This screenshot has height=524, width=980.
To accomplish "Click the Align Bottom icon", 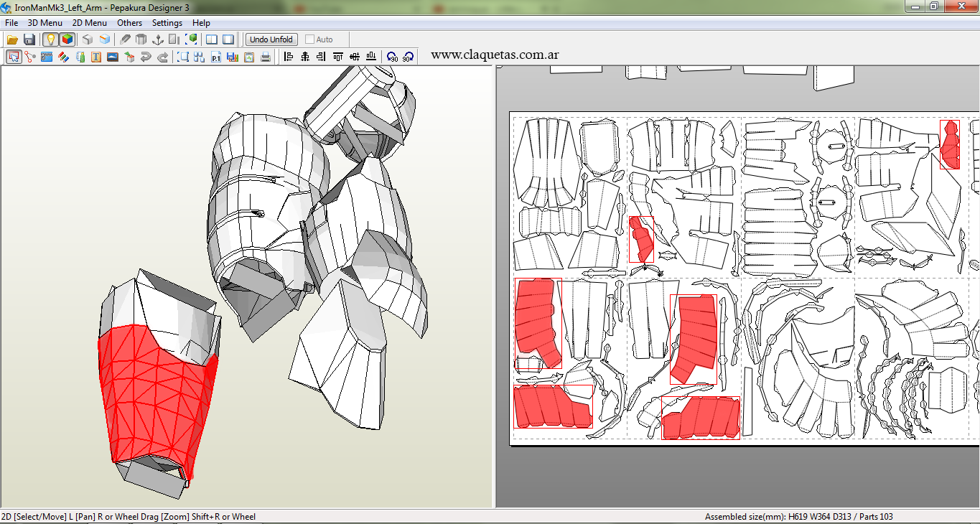I will tap(371, 57).
